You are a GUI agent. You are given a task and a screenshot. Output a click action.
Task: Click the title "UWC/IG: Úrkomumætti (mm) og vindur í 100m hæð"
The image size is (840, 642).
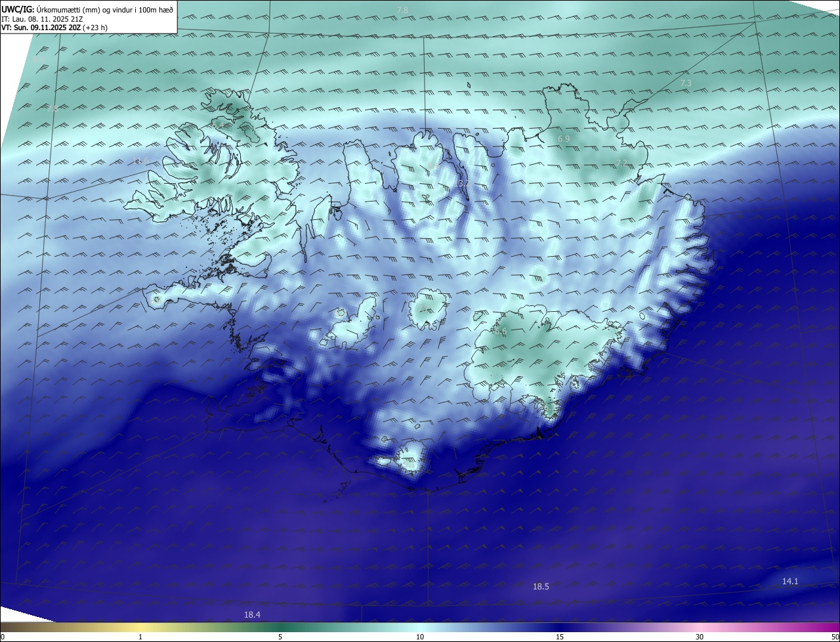87,9
